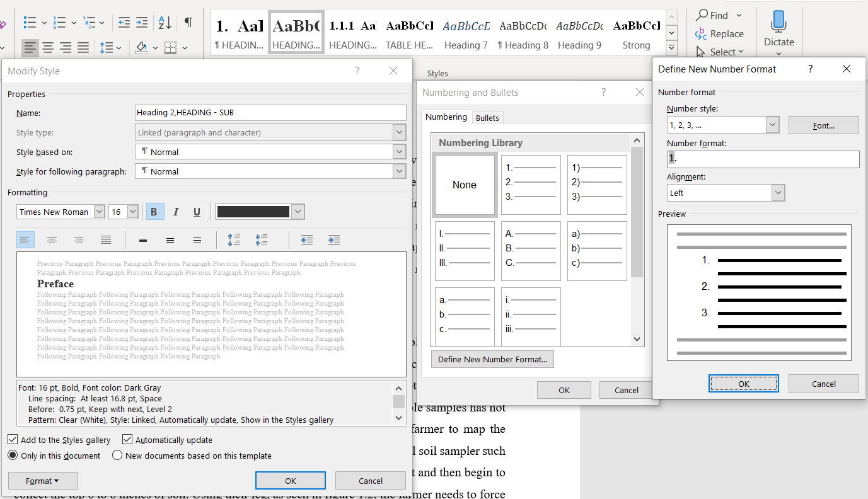Click OK in Modify Style dialog
The width and height of the screenshot is (868, 499).
pos(290,481)
